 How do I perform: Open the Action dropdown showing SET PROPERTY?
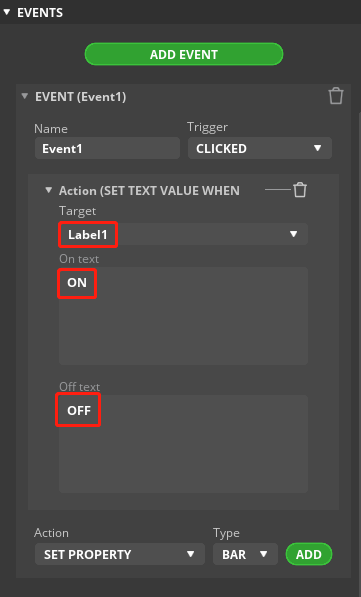tap(120, 554)
